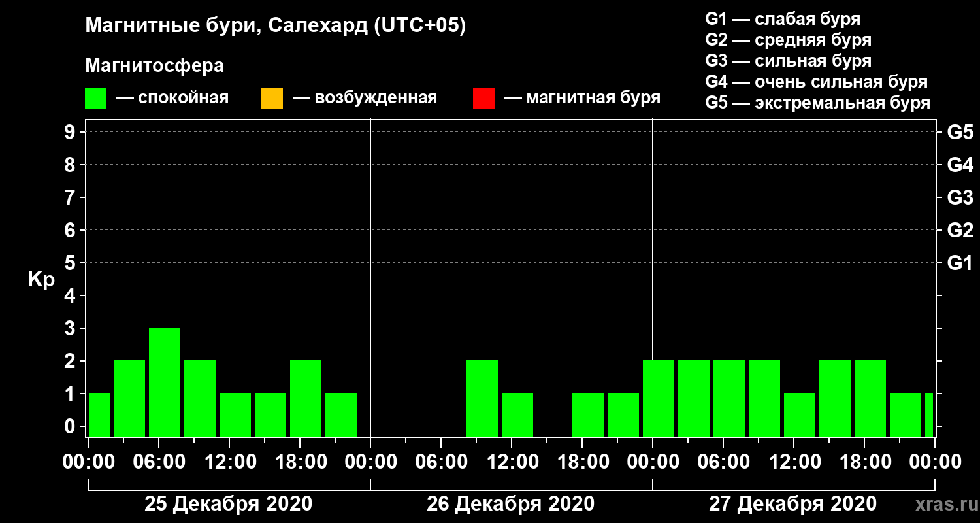The height and width of the screenshot is (523, 980).
Task: Click the '— спокойная' legend label
Action: coord(172,98)
